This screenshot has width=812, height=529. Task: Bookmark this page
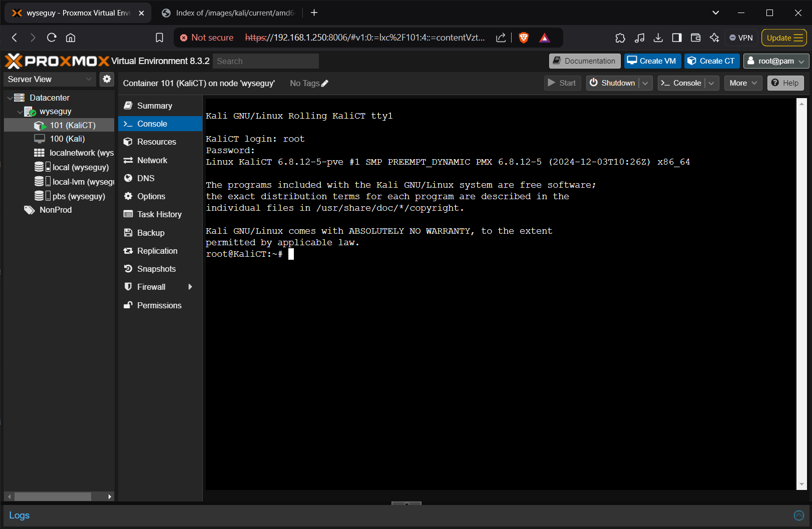159,38
